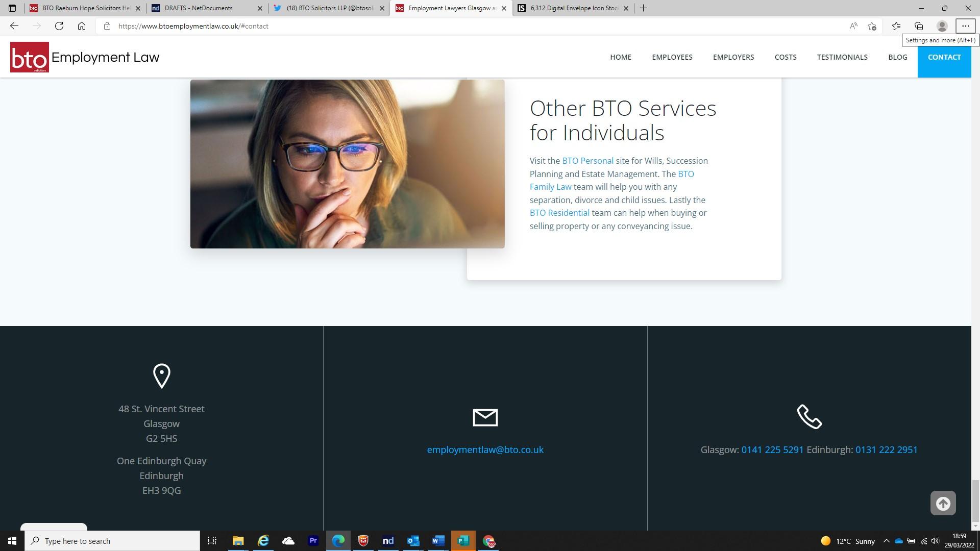Click the browser refresh icon
The width and height of the screenshot is (980, 551).
click(x=59, y=26)
